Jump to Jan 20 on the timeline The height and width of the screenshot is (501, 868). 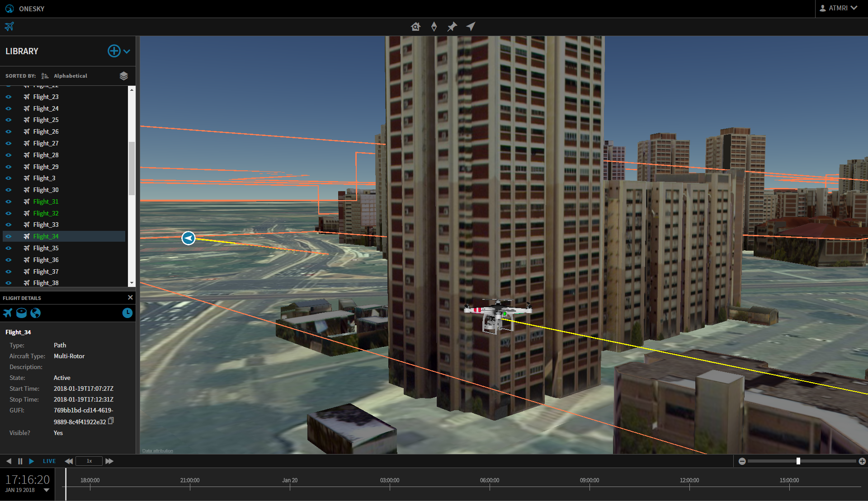290,480
